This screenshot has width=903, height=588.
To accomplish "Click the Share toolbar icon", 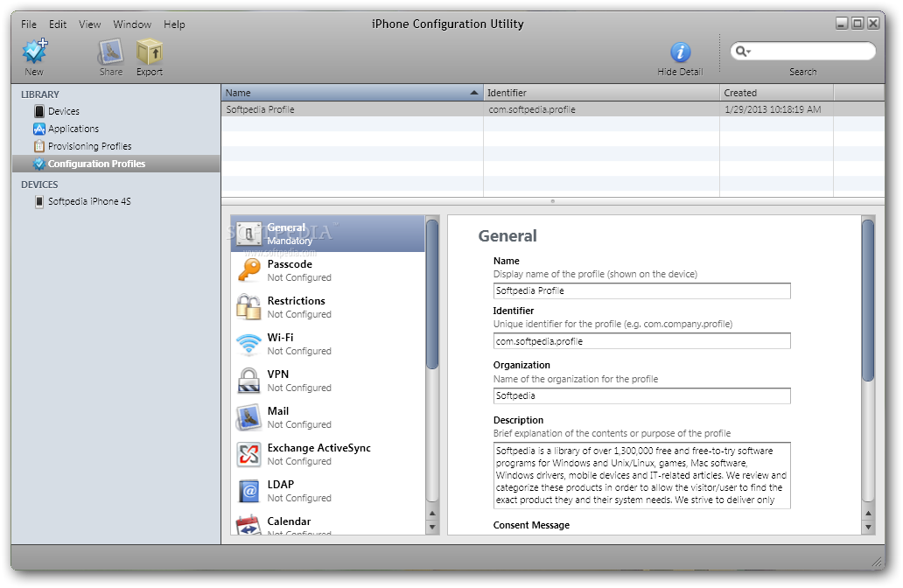I will [x=110, y=52].
